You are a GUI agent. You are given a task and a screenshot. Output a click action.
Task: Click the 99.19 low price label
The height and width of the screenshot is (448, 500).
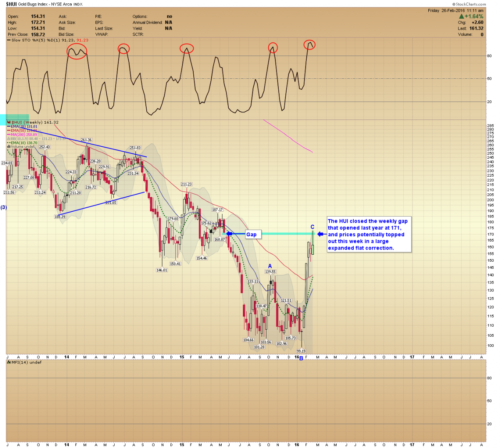(x=301, y=351)
